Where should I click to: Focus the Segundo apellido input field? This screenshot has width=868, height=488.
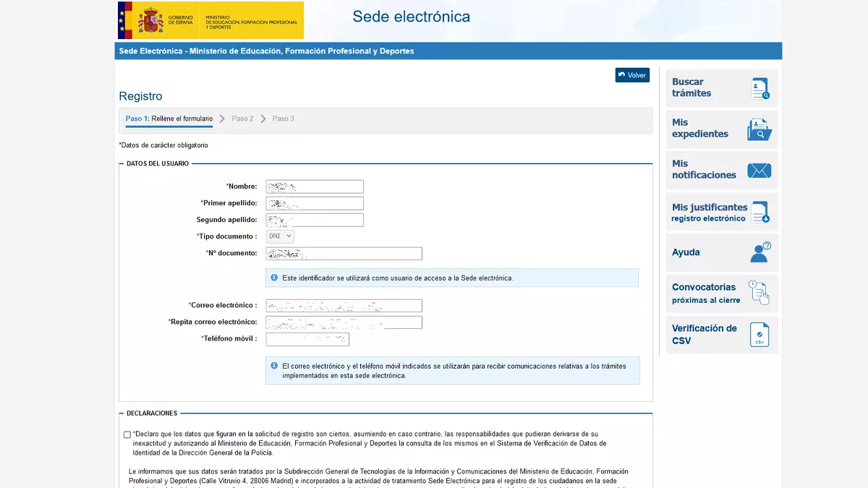315,220
